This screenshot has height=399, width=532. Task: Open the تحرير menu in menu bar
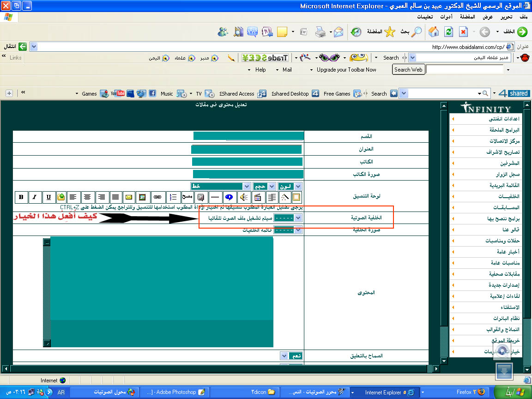(506, 17)
